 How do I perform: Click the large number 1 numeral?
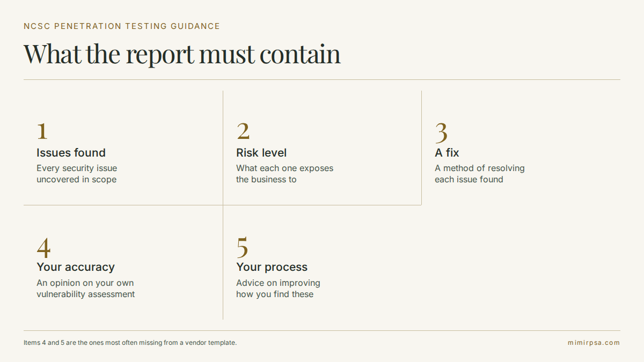click(42, 132)
